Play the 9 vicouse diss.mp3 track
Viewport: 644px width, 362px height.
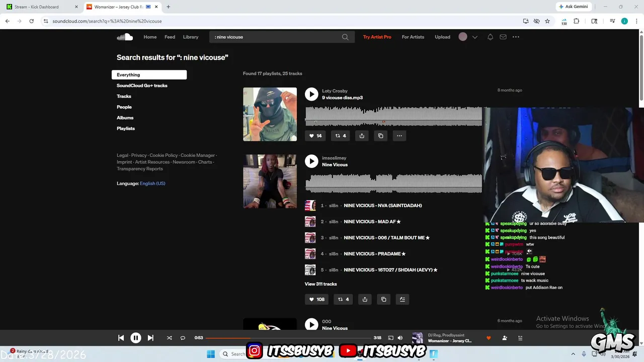[311, 94]
